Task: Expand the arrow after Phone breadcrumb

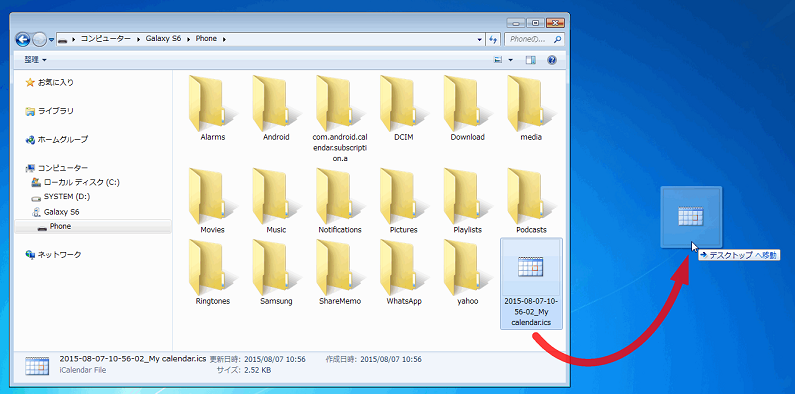Action: 224,39
